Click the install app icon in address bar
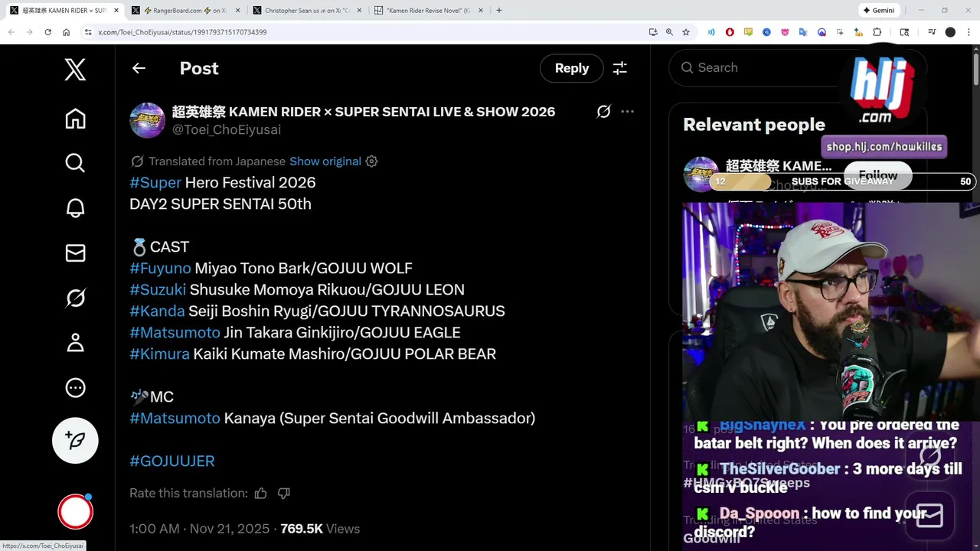 tap(653, 32)
